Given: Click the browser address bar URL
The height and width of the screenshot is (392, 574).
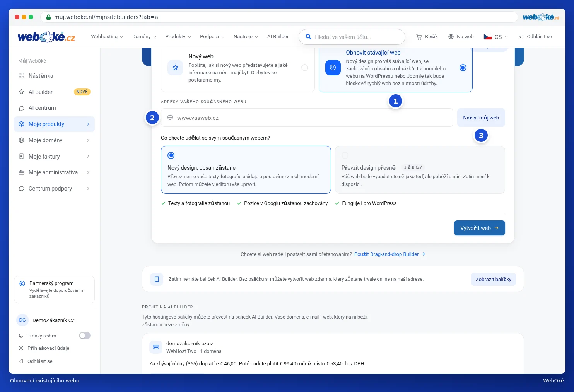Looking at the screenshot, I should (x=107, y=17).
